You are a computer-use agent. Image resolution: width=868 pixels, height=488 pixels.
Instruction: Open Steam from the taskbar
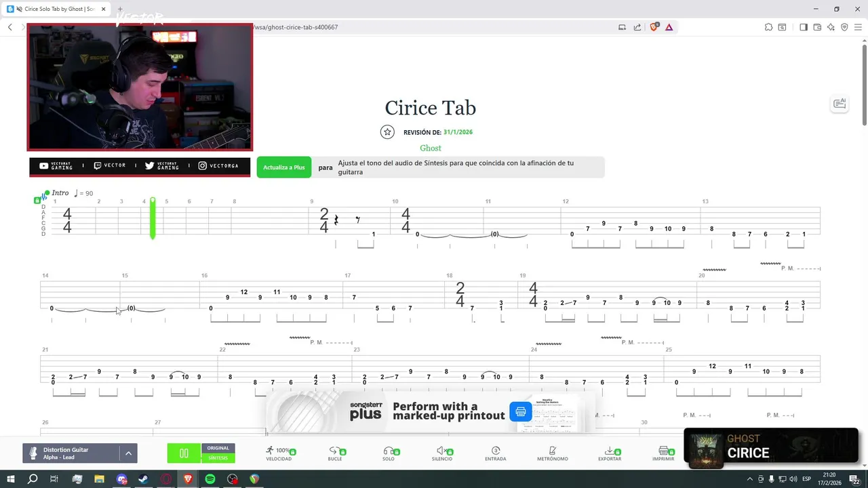(143, 479)
